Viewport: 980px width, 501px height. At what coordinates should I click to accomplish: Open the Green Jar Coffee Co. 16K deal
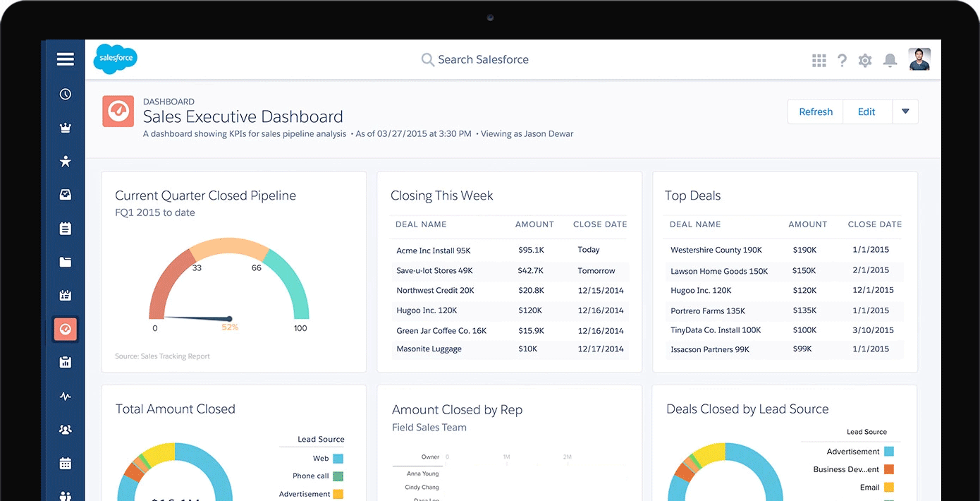[x=441, y=330]
